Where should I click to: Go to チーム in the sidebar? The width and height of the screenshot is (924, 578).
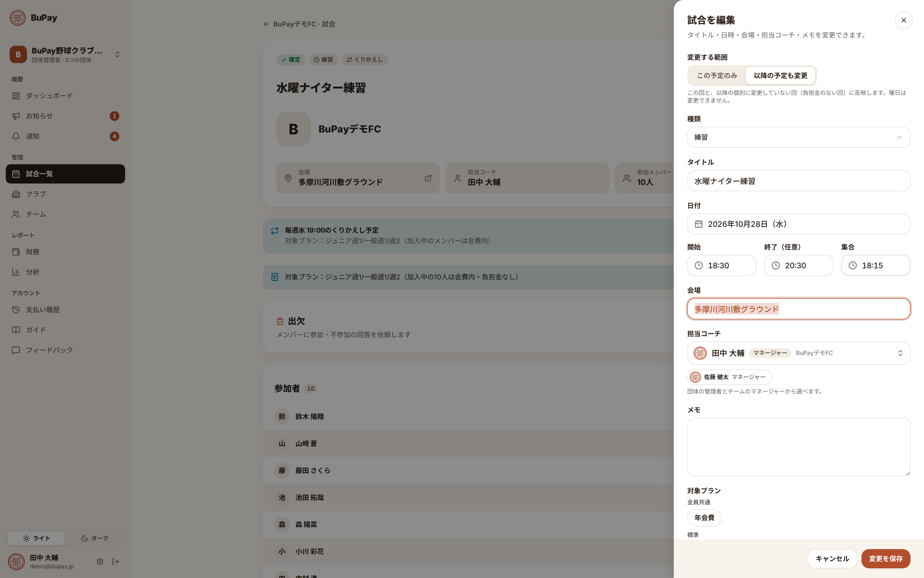pos(65,214)
